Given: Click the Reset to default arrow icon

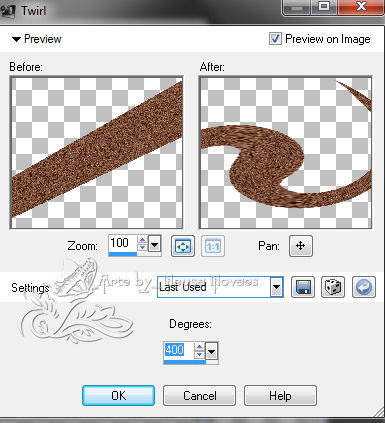Looking at the screenshot, I should click(364, 287).
